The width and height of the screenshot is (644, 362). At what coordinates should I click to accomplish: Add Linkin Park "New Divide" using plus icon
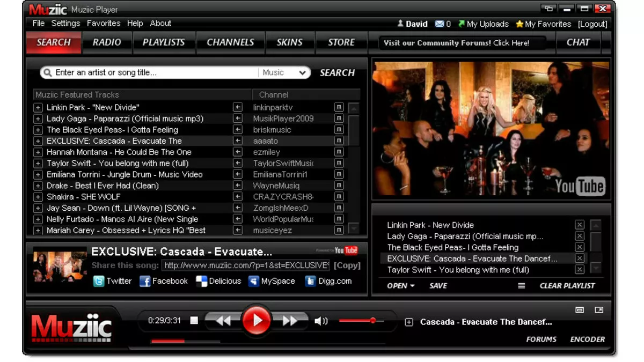[38, 107]
